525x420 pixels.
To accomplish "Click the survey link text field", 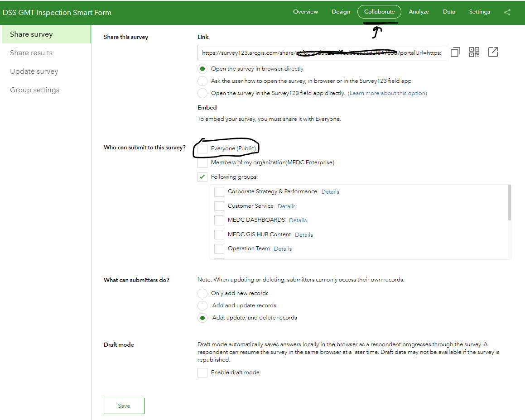I will [x=322, y=53].
